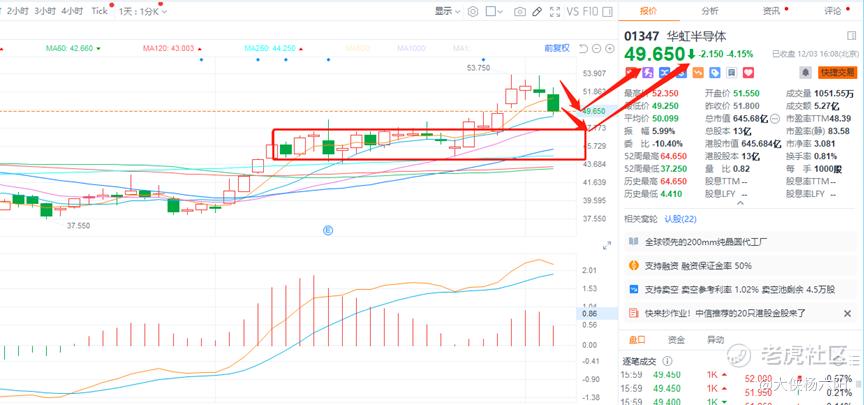Toggle 前复权 adjustment mode
The image size is (864, 405).
[557, 48]
